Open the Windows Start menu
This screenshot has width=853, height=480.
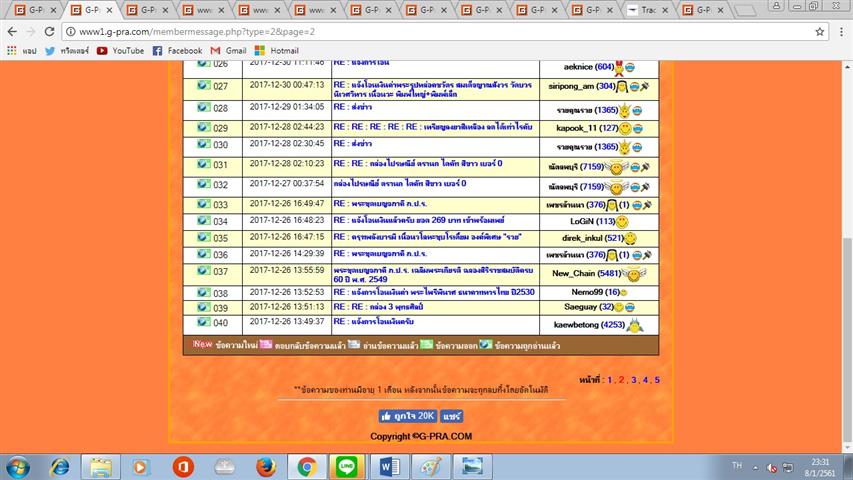point(19,466)
